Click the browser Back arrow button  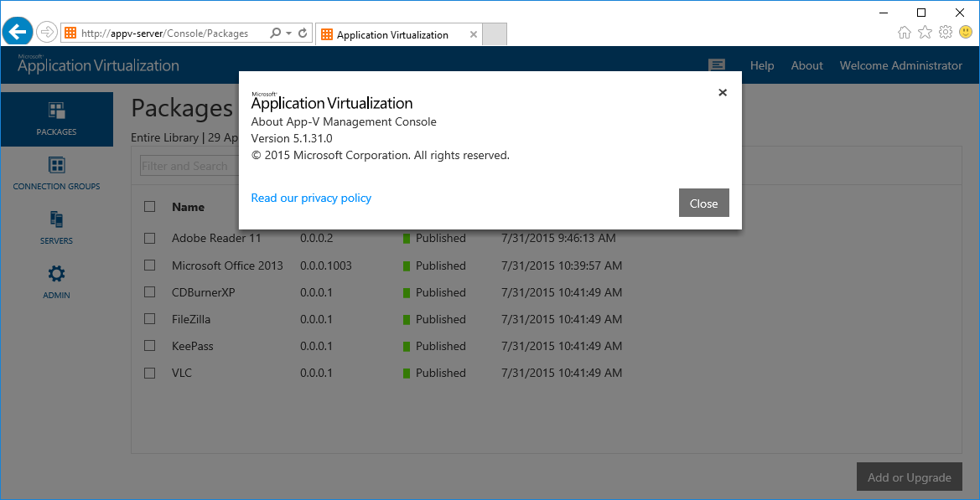[x=18, y=31]
